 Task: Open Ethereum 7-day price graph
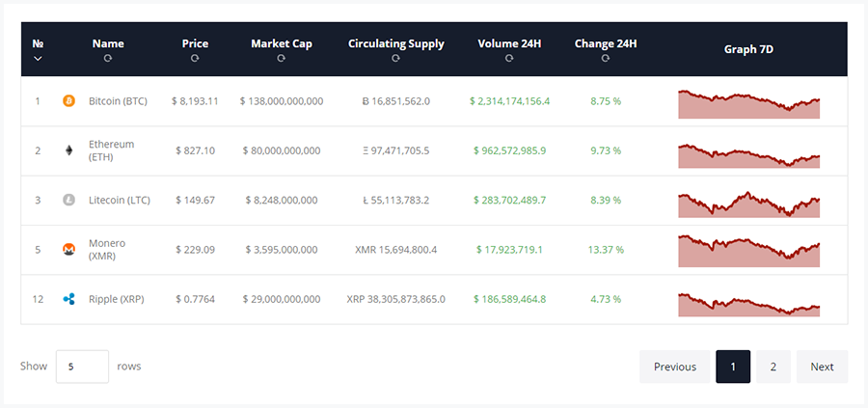point(749,155)
